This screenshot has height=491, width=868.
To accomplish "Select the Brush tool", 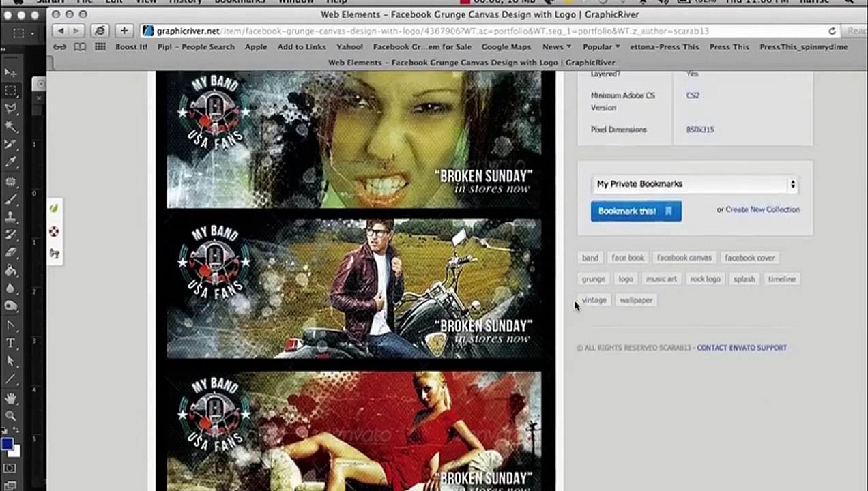I will (x=10, y=199).
